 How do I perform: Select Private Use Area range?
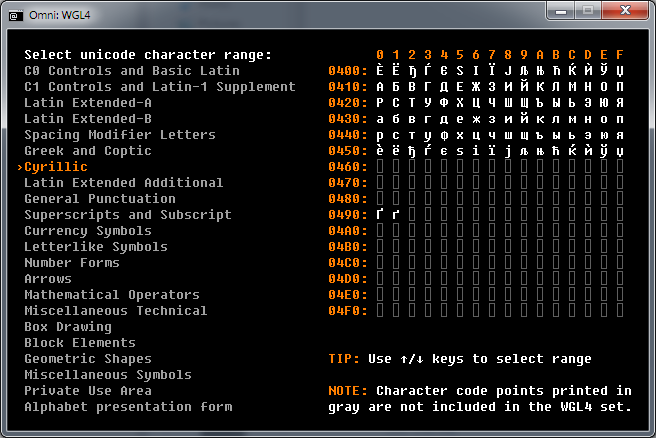(88, 391)
